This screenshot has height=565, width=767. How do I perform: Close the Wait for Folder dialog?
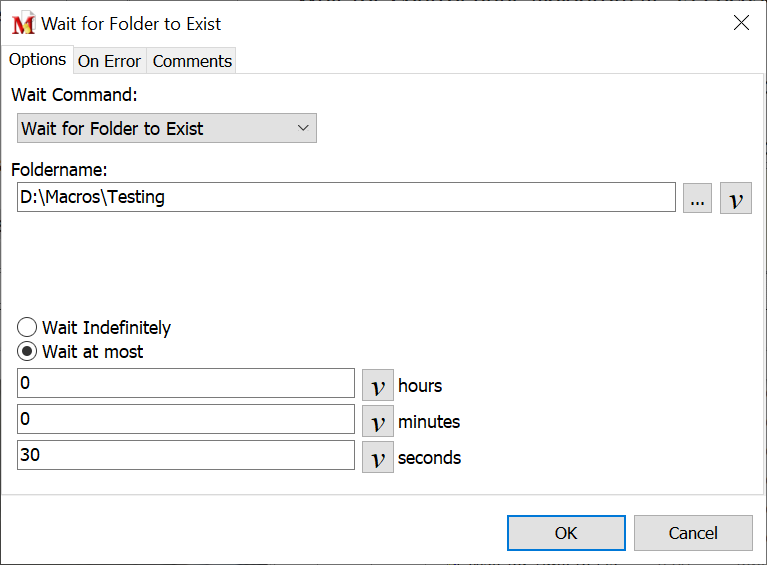click(x=741, y=23)
